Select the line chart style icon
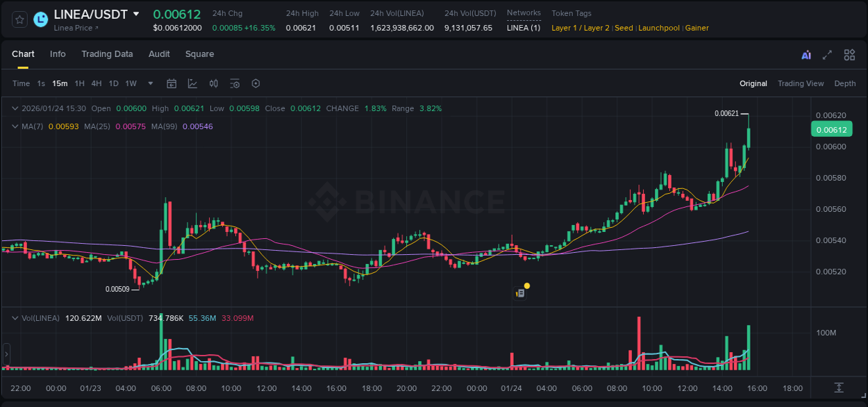The height and width of the screenshot is (407, 868). (x=192, y=83)
